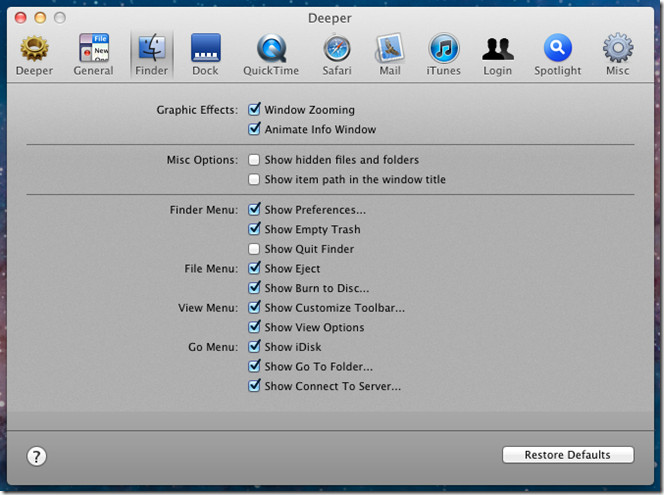
Task: Go to the Safari settings pane
Action: pos(337,55)
